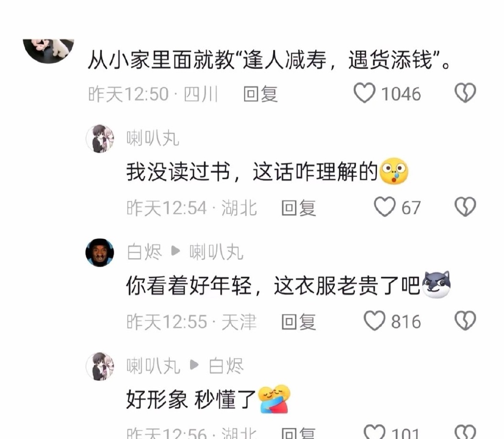
Task: Reply to the 12:56 湖北 comment
Action: [299, 433]
